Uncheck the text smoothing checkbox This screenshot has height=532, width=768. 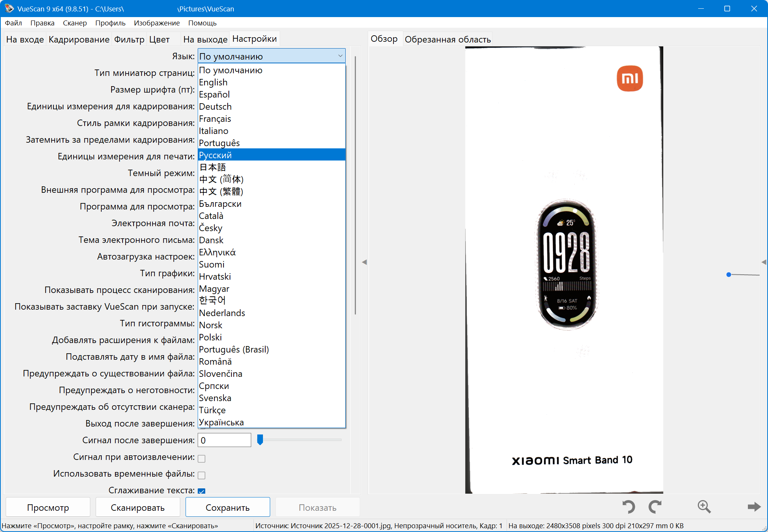click(201, 491)
